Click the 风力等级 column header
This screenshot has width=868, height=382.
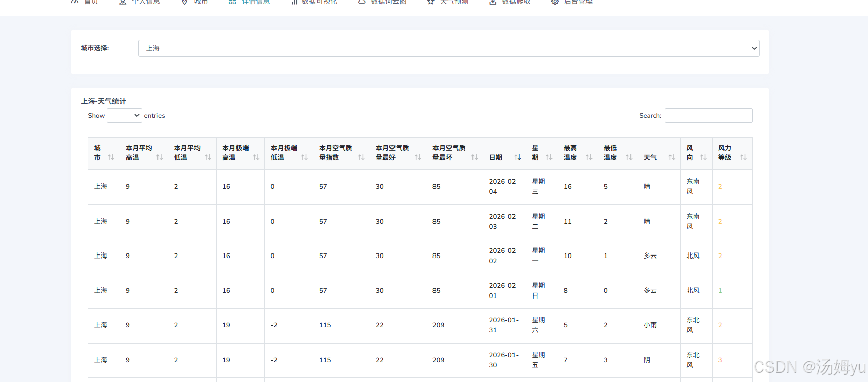click(732, 153)
